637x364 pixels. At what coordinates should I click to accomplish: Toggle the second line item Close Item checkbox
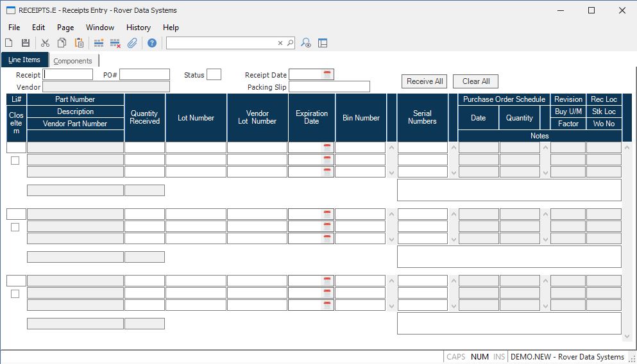pyautogui.click(x=15, y=227)
